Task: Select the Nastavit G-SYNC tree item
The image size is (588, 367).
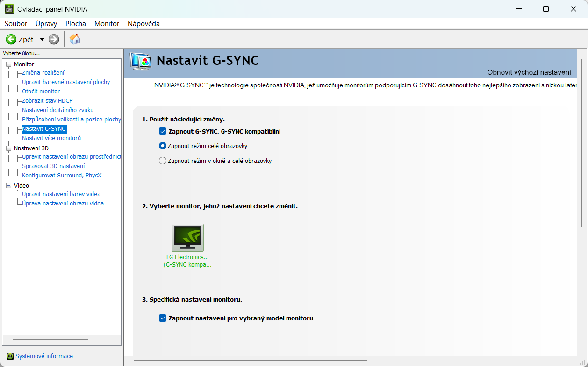Action: (x=44, y=128)
